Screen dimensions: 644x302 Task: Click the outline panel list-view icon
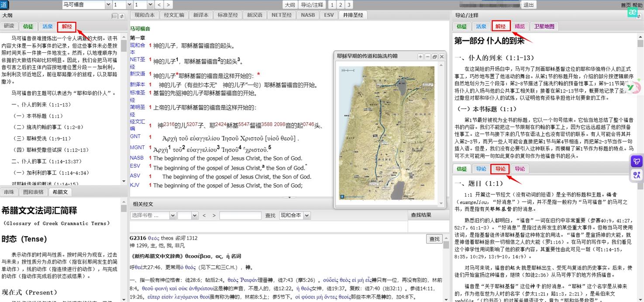(x=114, y=16)
